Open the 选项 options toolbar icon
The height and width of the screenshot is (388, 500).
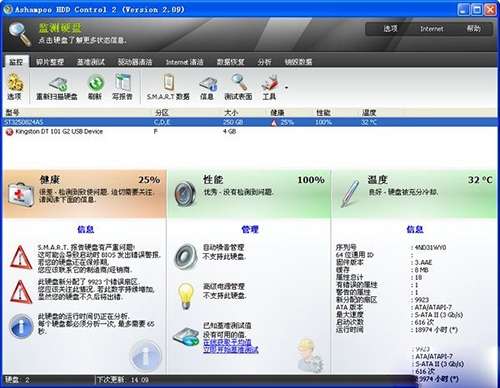pos(15,83)
